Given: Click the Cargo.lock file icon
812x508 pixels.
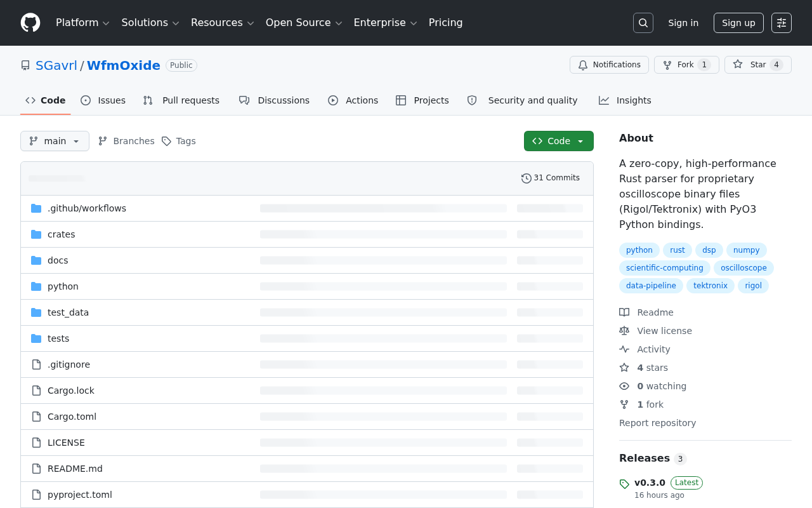Looking at the screenshot, I should (36, 391).
